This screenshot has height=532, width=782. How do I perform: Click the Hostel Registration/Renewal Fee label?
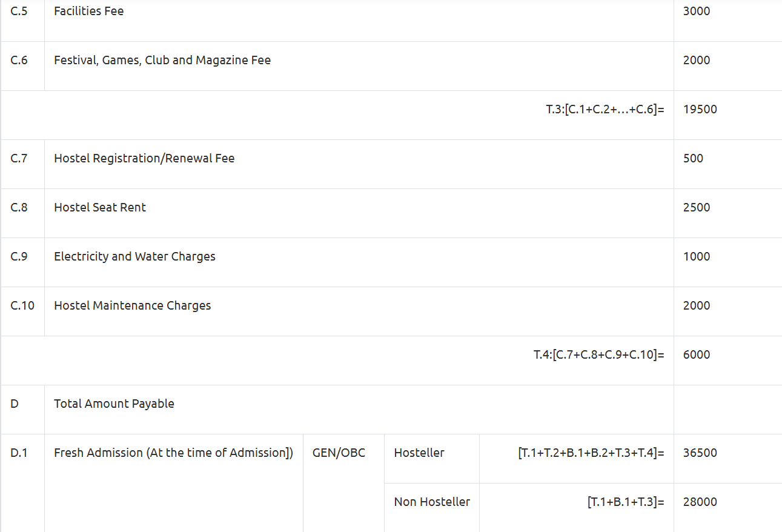pyautogui.click(x=144, y=158)
